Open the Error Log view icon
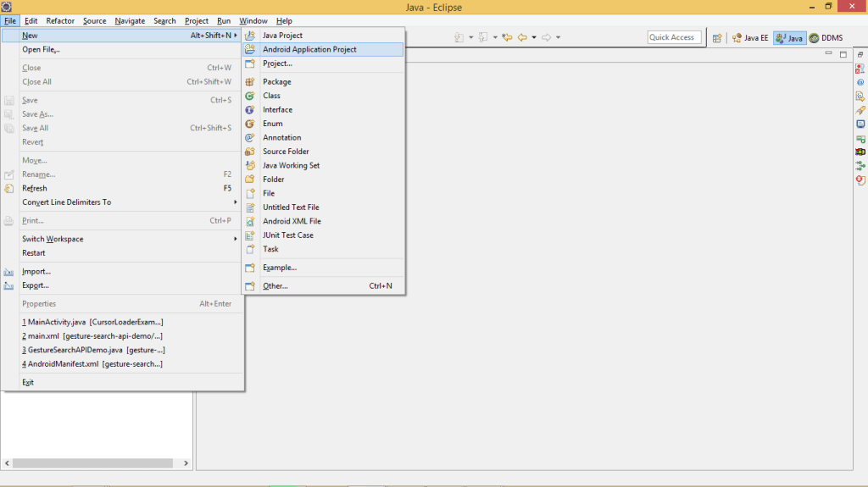 (860, 180)
